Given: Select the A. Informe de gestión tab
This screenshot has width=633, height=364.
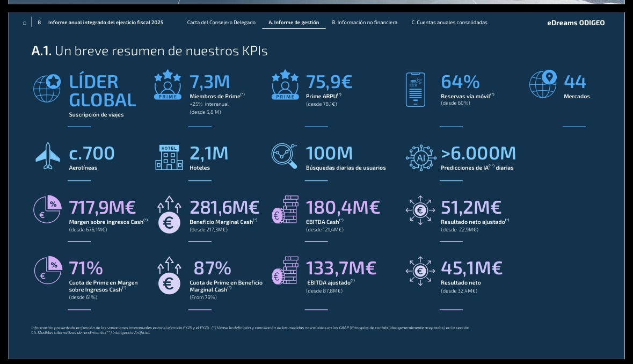Looking at the screenshot, I should tap(294, 23).
